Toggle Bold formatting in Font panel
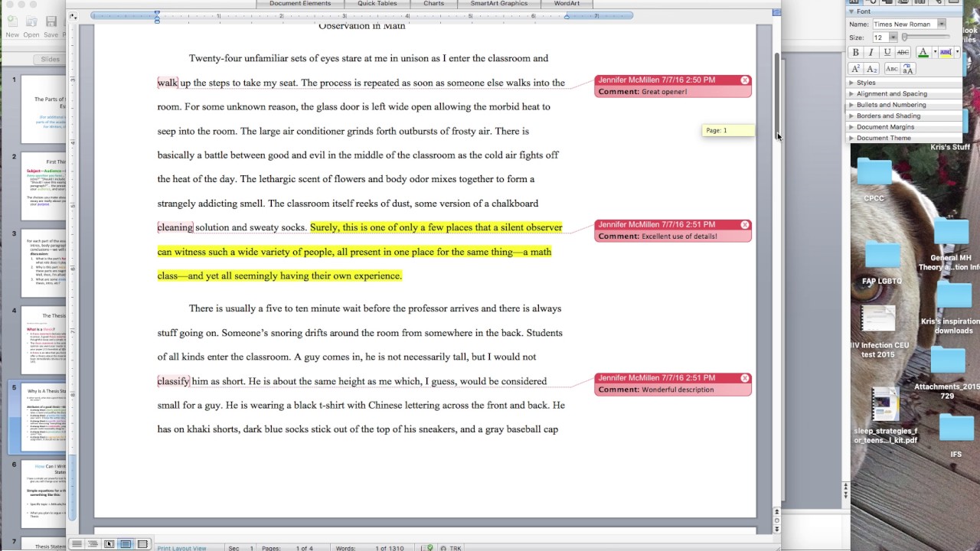 [855, 52]
